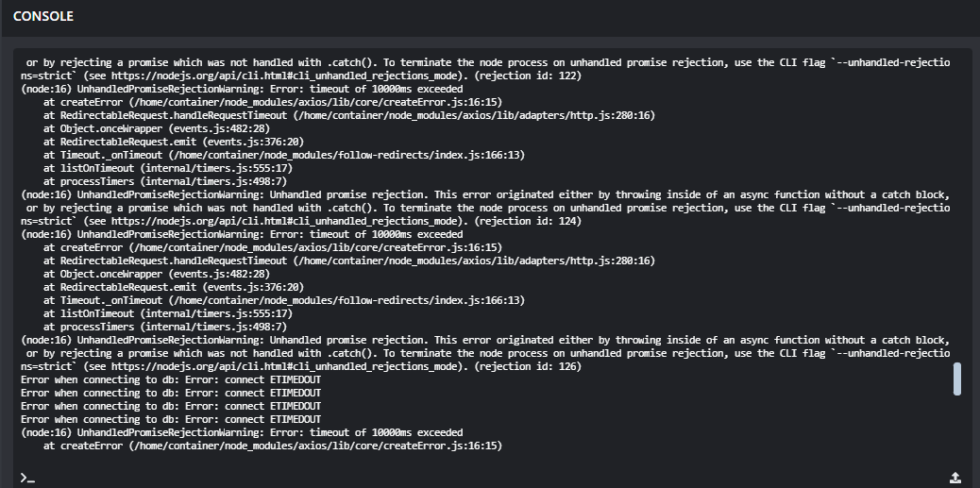Focus the console command input field
The width and height of the screenshot is (980, 488).
[x=472, y=478]
